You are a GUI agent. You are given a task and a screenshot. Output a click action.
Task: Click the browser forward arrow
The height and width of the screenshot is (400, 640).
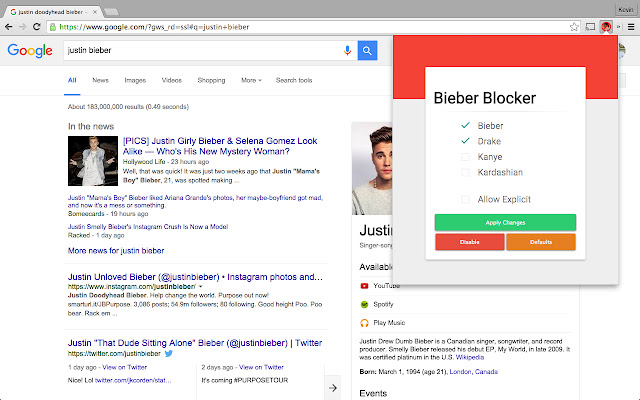[22, 27]
